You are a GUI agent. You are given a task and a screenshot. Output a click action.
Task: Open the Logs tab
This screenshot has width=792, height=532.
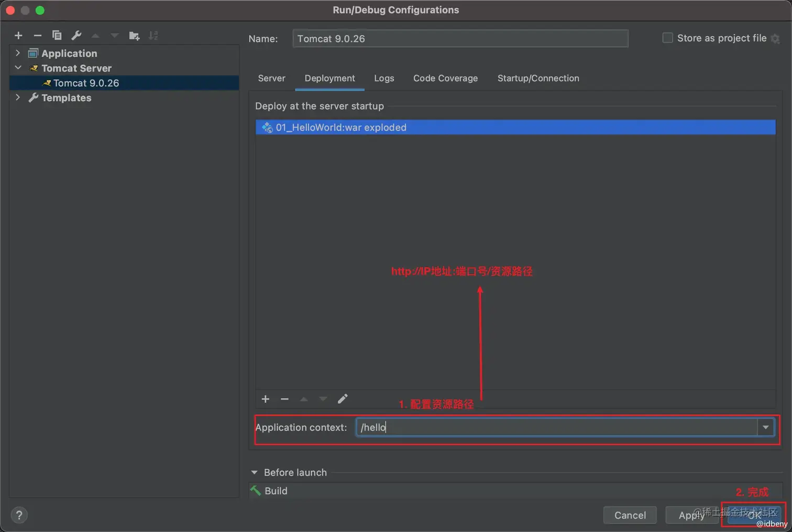tap(384, 78)
